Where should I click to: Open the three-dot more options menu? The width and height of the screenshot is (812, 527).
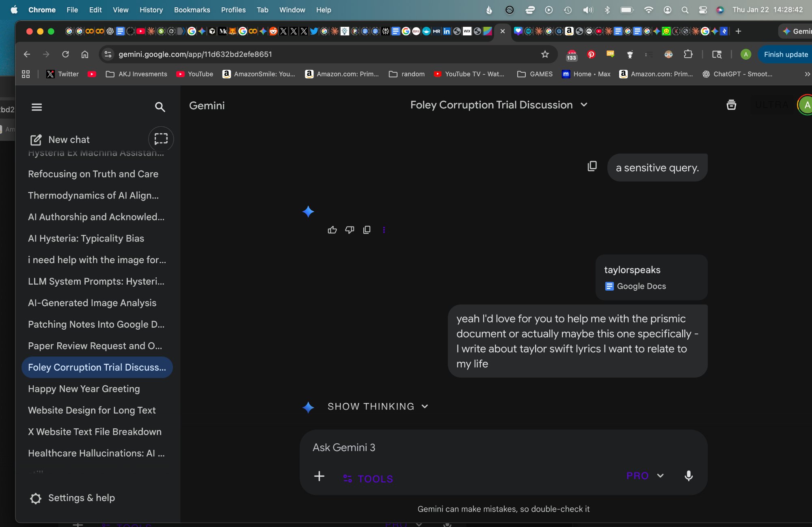384,230
